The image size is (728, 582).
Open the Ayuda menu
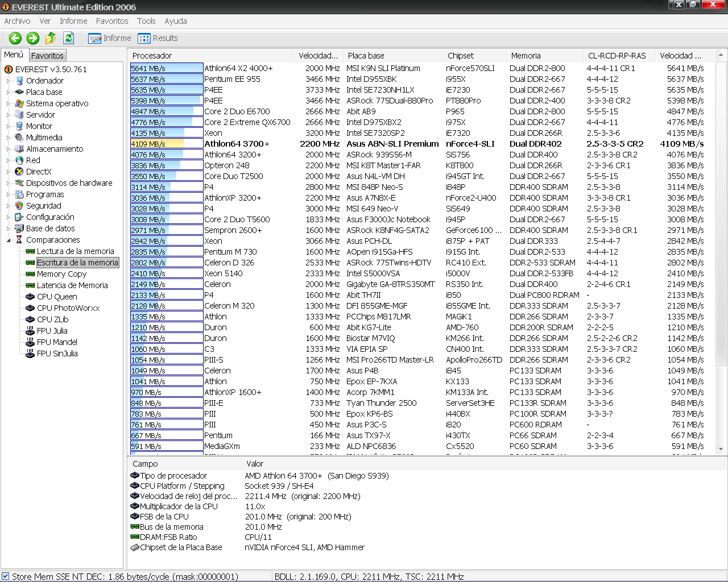tap(176, 21)
